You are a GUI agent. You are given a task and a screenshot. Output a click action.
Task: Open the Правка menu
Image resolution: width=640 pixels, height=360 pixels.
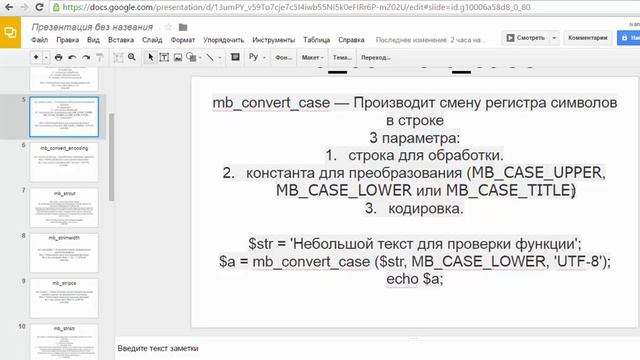pyautogui.click(x=68, y=40)
